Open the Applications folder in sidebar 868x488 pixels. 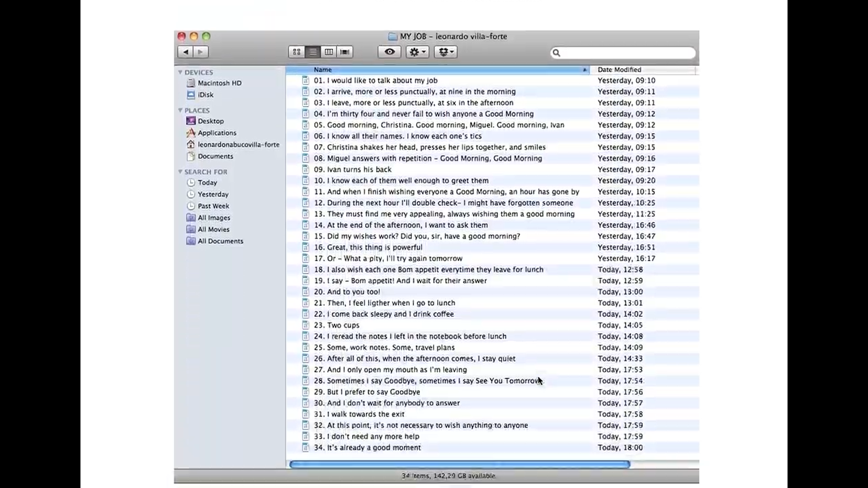coord(217,133)
